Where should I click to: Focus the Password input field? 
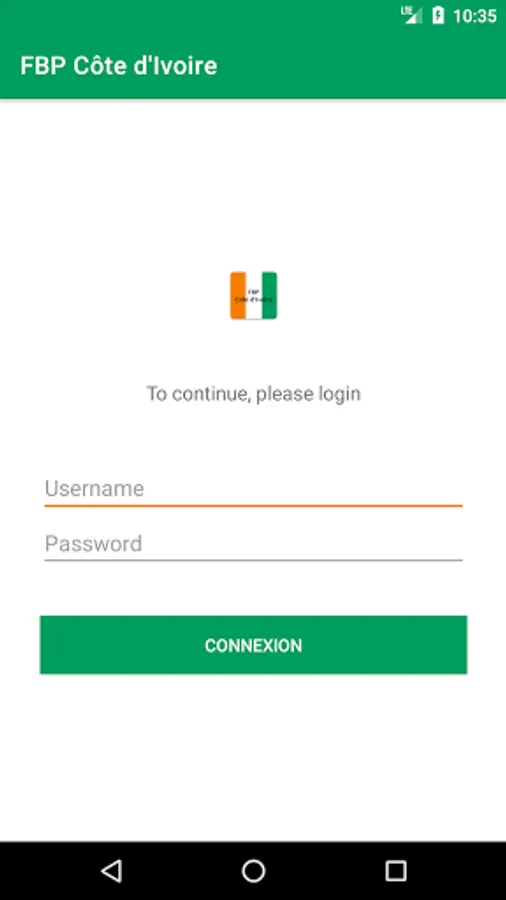pyautogui.click(x=254, y=544)
